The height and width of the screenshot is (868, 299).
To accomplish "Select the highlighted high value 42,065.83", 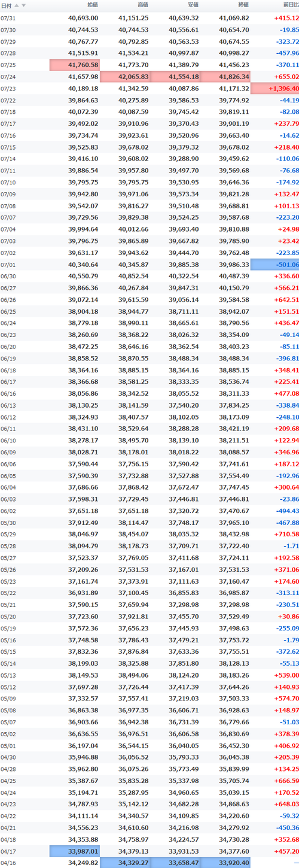I will click(x=125, y=77).
